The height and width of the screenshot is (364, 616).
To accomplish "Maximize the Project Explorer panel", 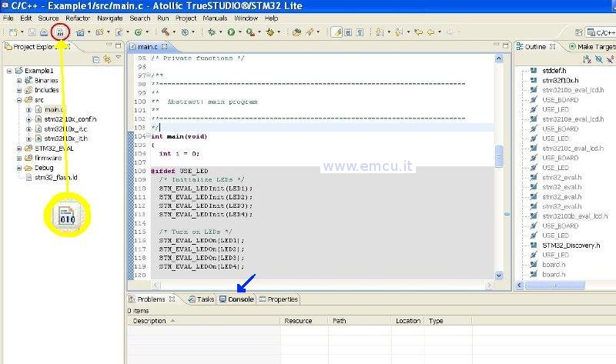I will click(x=118, y=46).
